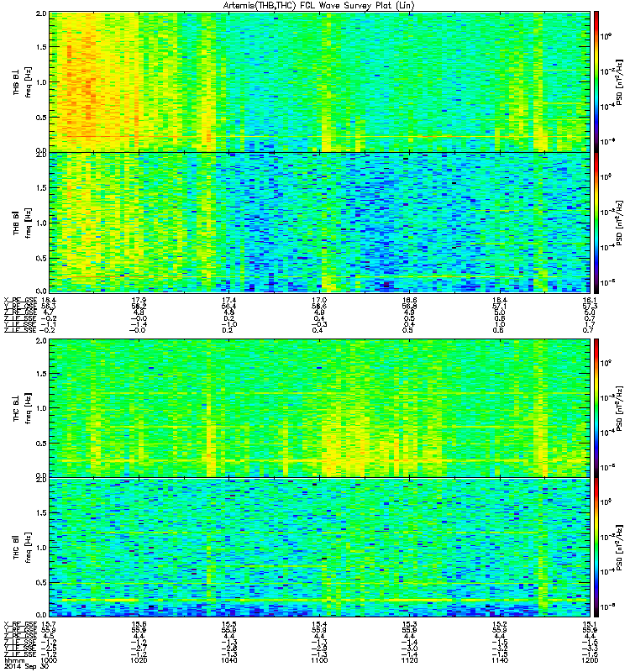Image resolution: width=630 pixels, height=672 pixels.
Task: Click the '1020' time tick label
Action: (x=139, y=660)
